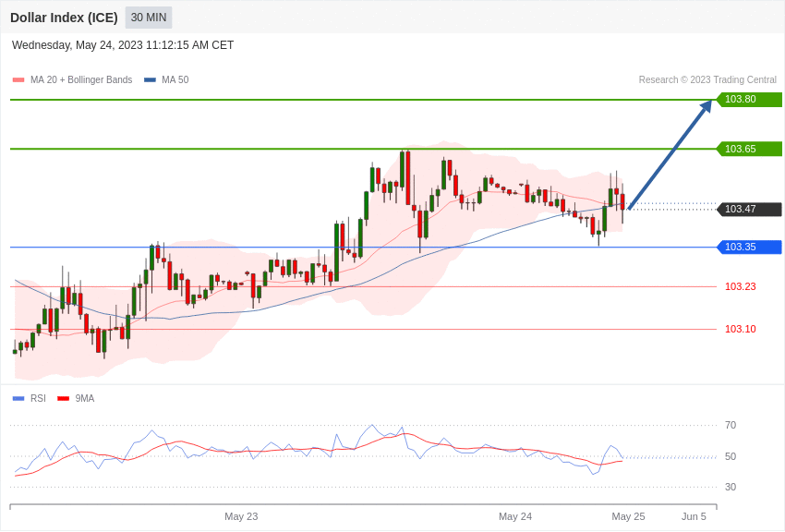The image size is (785, 532).
Task: Click the Jun 5 date axis label
Action: click(694, 516)
